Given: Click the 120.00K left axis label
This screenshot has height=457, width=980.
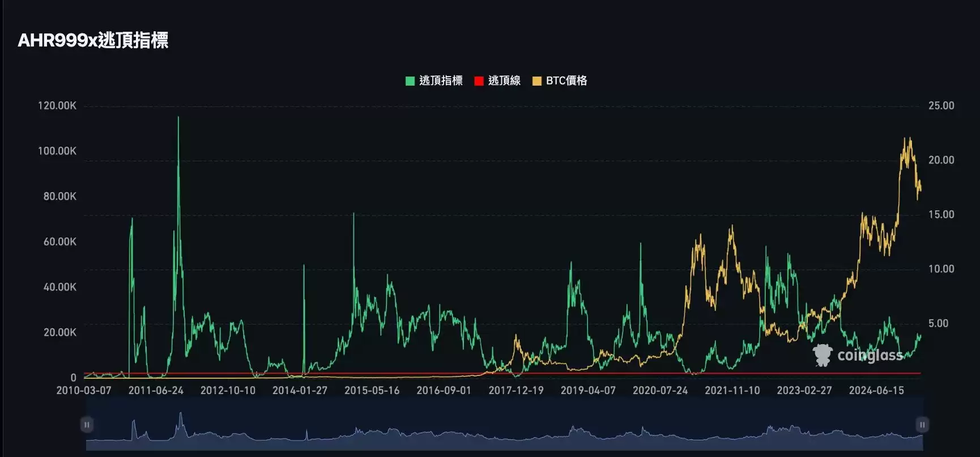Looking at the screenshot, I should 57,106.
